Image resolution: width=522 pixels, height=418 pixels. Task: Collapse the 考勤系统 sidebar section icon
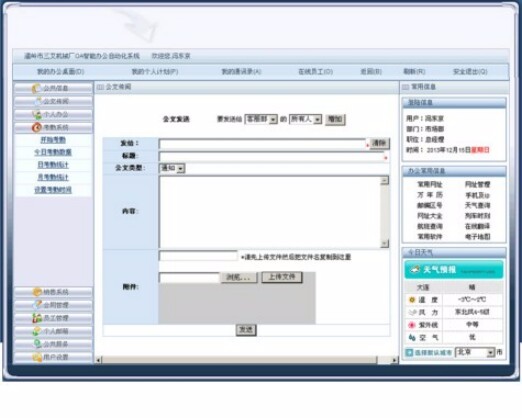pos(36,127)
